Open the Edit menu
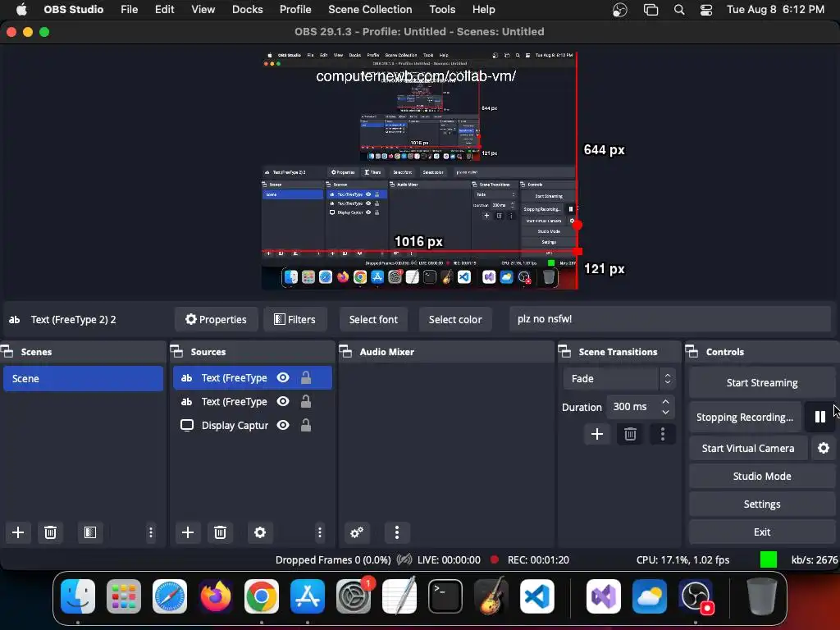Image resolution: width=840 pixels, height=630 pixels. coord(164,10)
